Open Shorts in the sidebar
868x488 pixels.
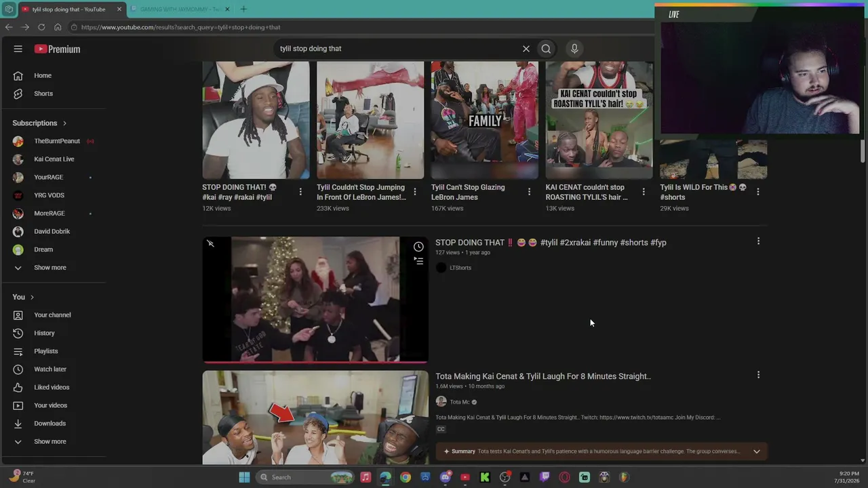pos(43,94)
